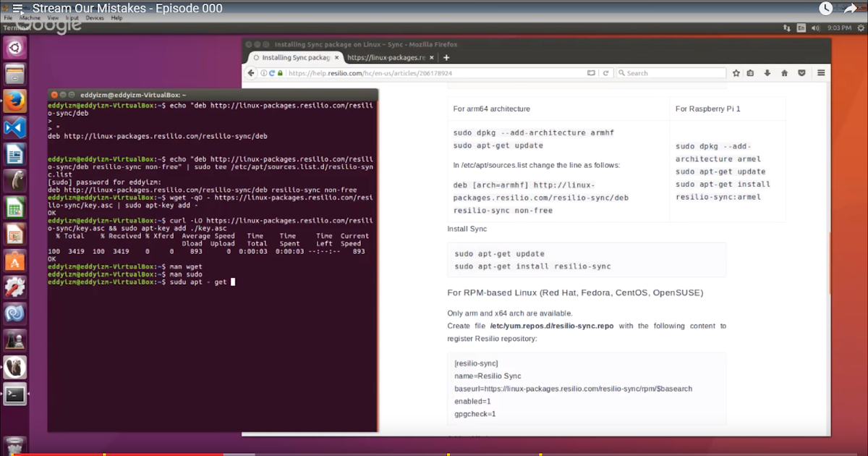The height and width of the screenshot is (456, 868).
Task: Open Firefox downloads via the down-arrow icon
Action: point(767,73)
